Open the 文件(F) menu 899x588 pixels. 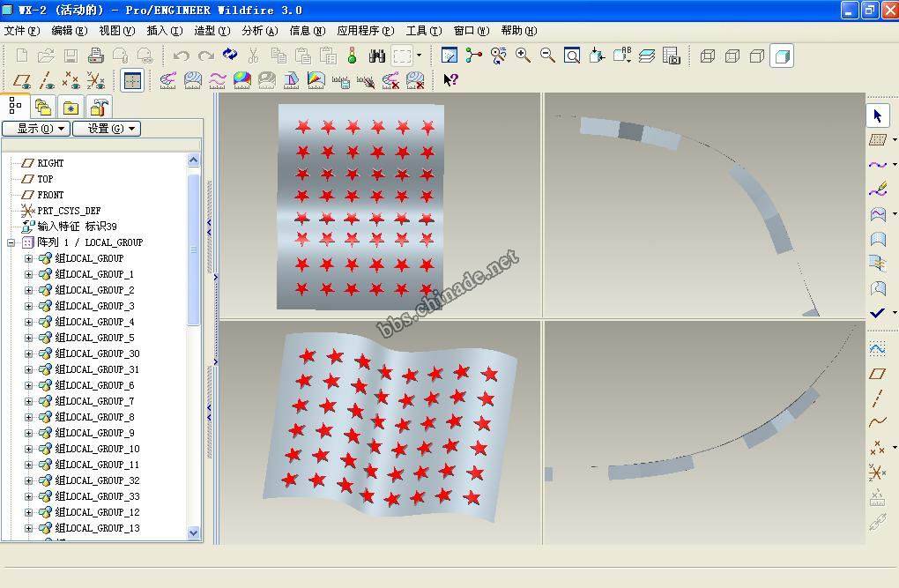click(x=22, y=30)
